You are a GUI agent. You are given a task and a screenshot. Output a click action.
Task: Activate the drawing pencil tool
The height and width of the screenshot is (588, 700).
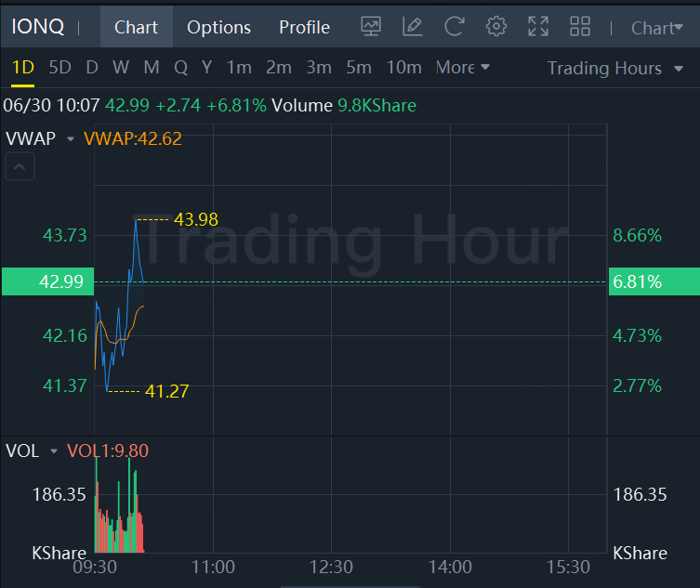click(413, 27)
